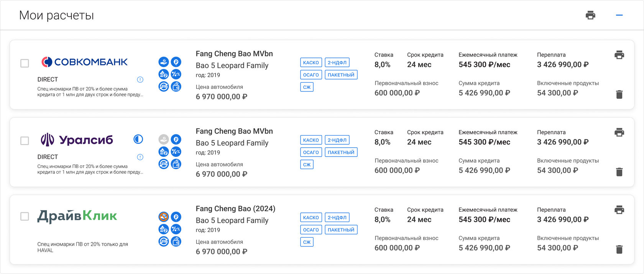Image resolution: width=644 pixels, height=274 pixels.
Task: Collapse the Мои расчеты panel
Action: [x=619, y=15]
